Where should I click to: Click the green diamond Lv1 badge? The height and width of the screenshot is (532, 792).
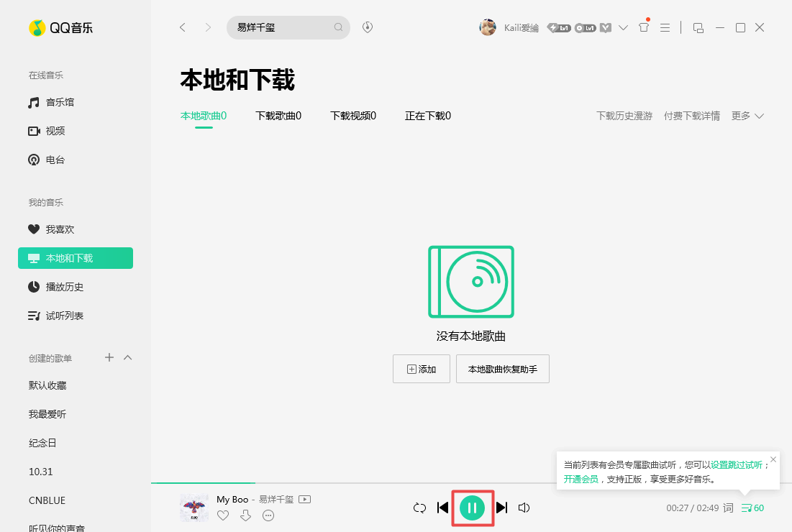pos(559,28)
